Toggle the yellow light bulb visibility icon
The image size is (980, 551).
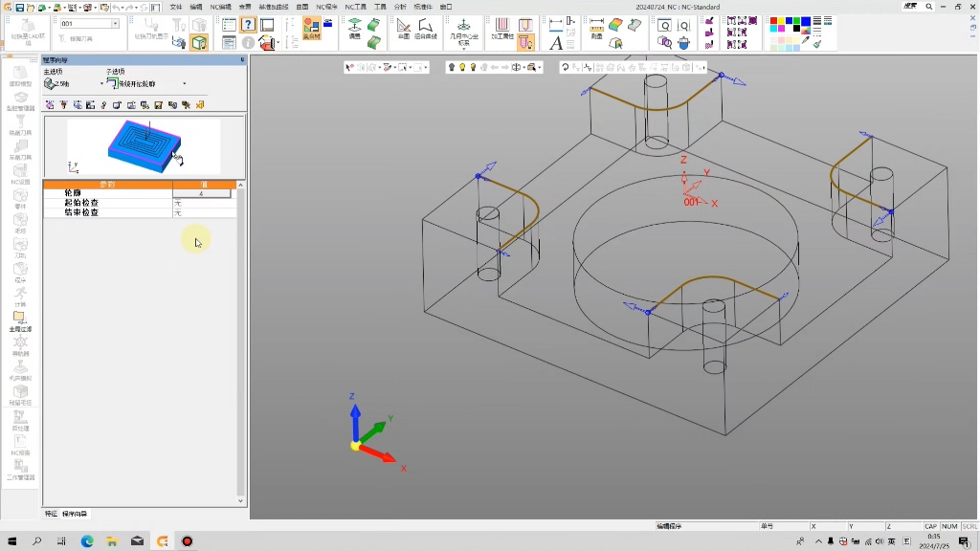click(462, 67)
